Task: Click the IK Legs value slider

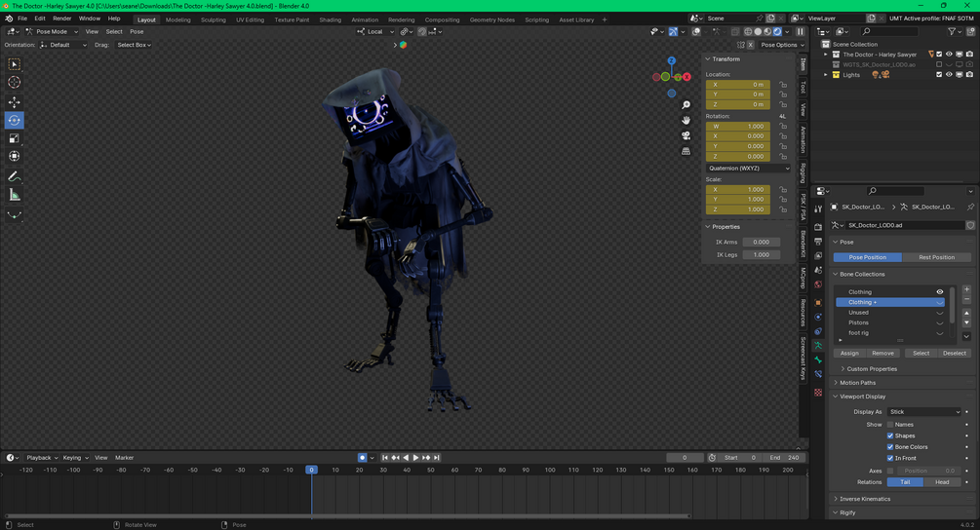Action: pos(761,254)
